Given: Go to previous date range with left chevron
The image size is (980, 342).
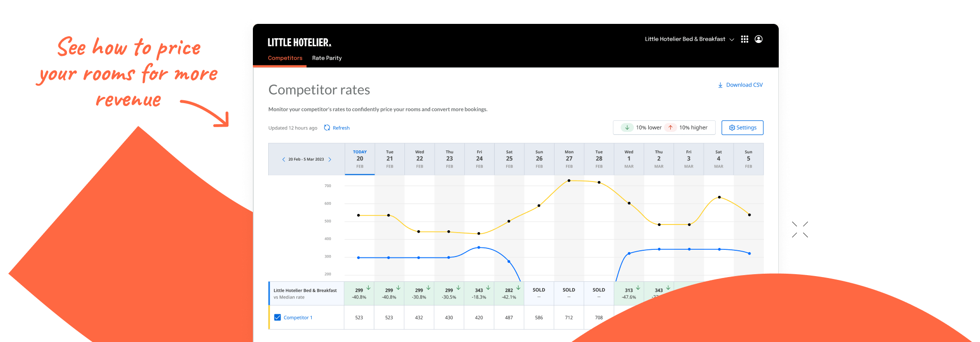Looking at the screenshot, I should point(283,160).
